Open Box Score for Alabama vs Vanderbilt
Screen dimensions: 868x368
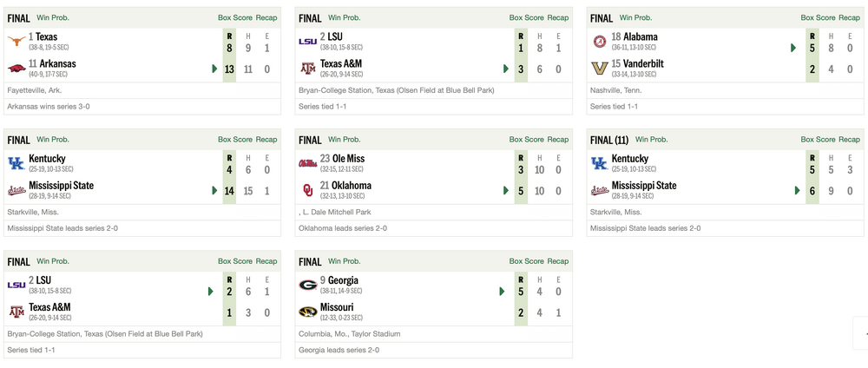[x=815, y=17]
